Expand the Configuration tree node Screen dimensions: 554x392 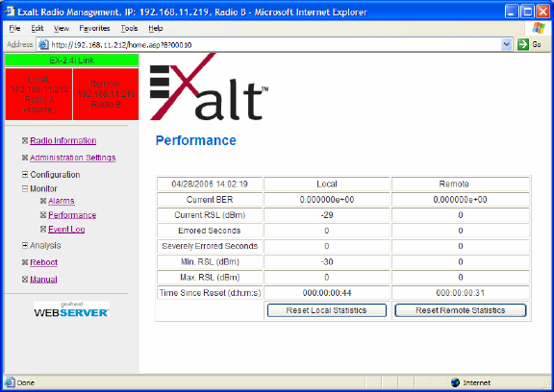tap(25, 174)
